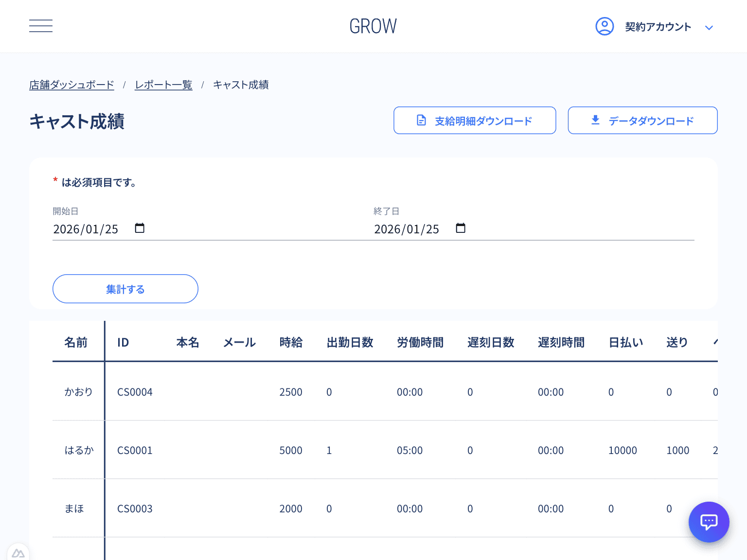Click the 支給明細ダウンロード button
This screenshot has height=560, width=747.
(x=475, y=120)
